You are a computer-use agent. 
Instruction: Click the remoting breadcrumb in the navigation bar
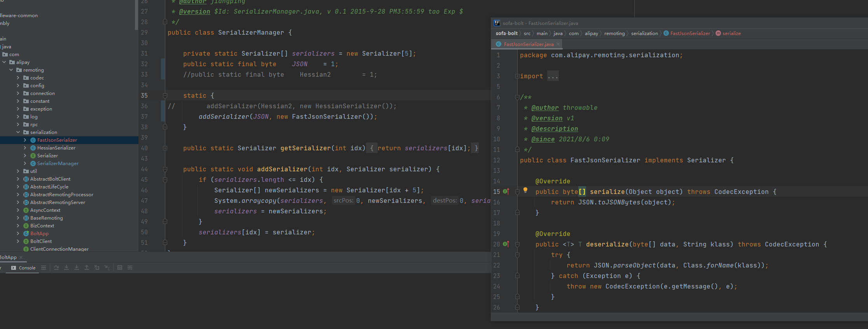pos(614,33)
